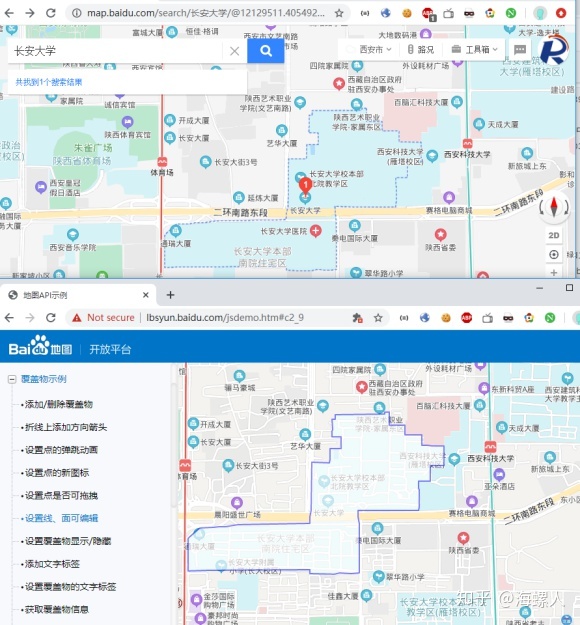Image resolution: width=580 pixels, height=625 pixels.
Task: Click the 西藏自治区政府 red star icon on the upper map
Action: [339, 83]
